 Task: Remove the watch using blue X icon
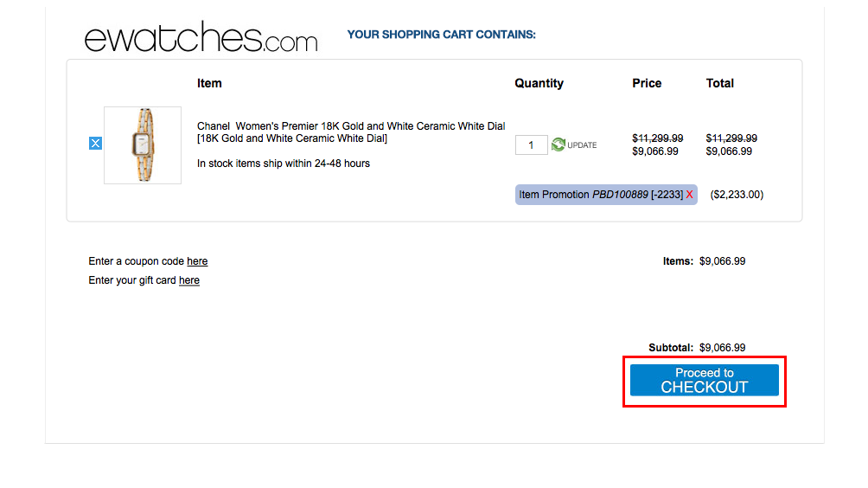pyautogui.click(x=95, y=144)
